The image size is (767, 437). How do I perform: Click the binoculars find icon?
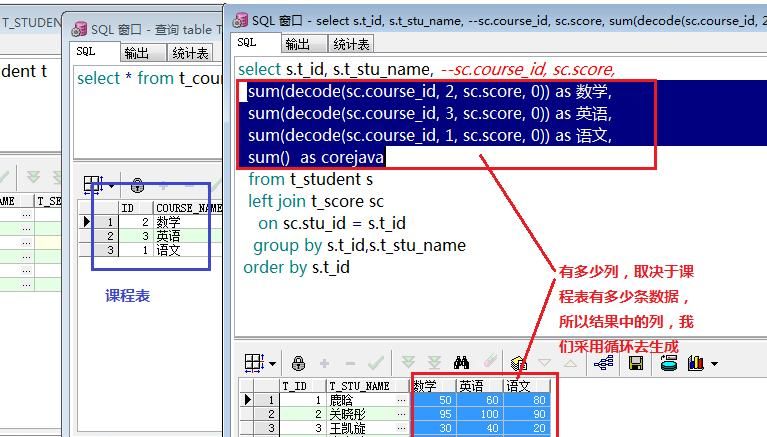pos(461,363)
